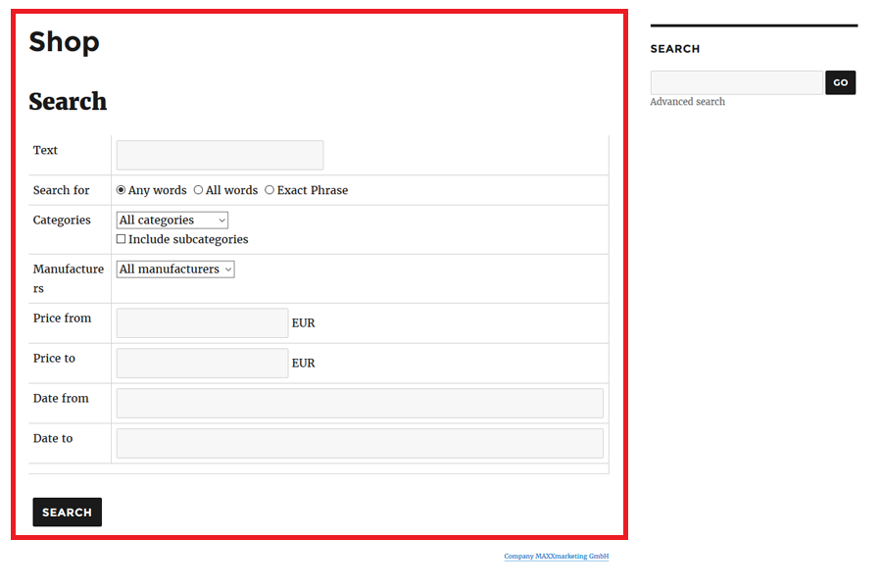Viewport: 882px width, 588px height.
Task: Click the Date from input field
Action: [360, 404]
